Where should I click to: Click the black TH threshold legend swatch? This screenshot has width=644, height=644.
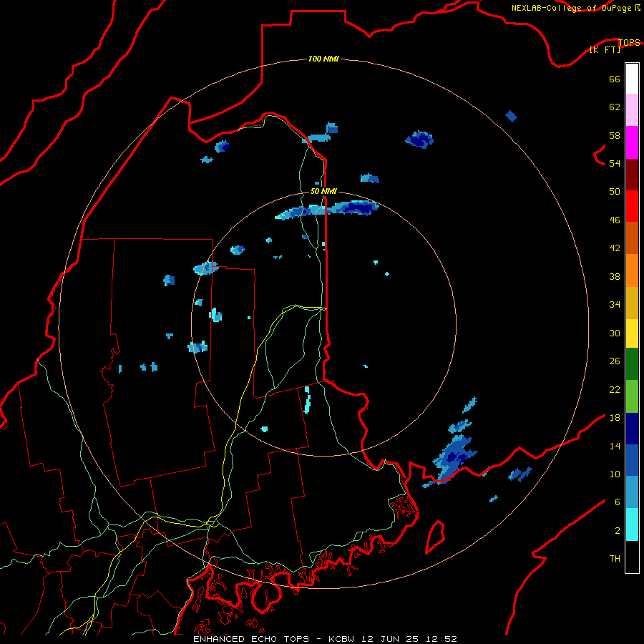(x=632, y=557)
